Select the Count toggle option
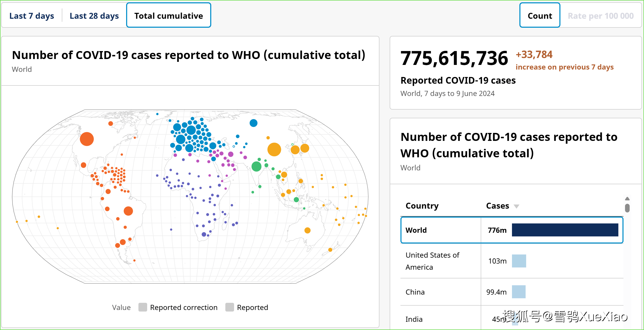The image size is (644, 330). pyautogui.click(x=540, y=16)
